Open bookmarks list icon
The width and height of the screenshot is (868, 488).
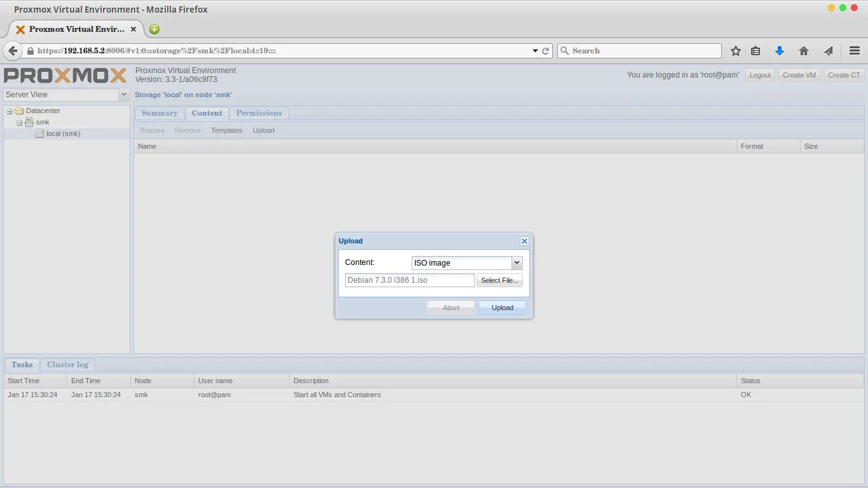click(756, 51)
